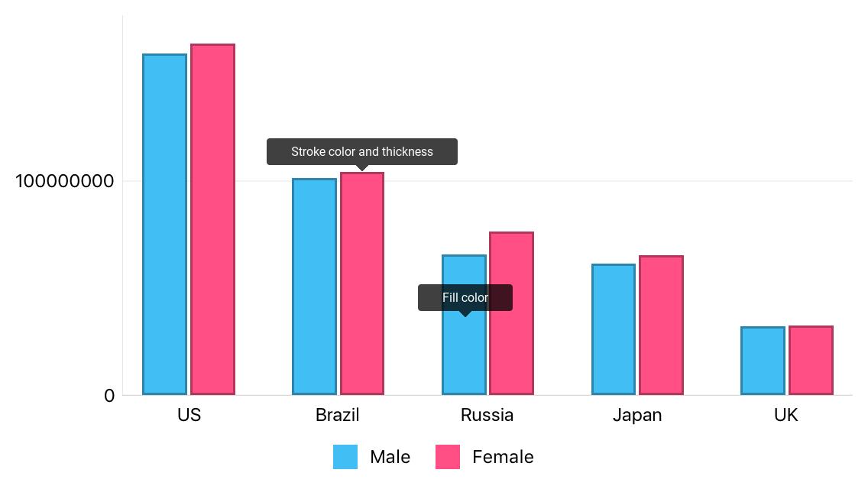Select the UK blue Male bar
868x489 pixels.
[763, 361]
